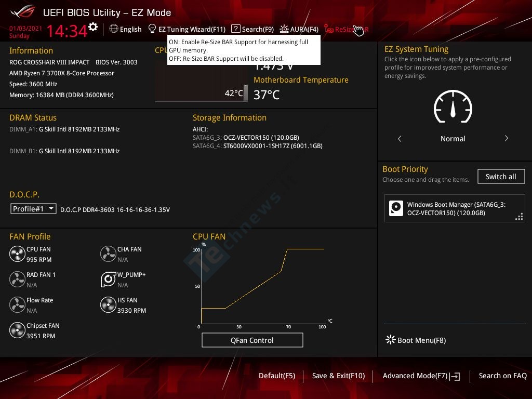This screenshot has height=399, width=532.
Task: Click the EZ System Tuning speedometer icon
Action: coord(453,107)
